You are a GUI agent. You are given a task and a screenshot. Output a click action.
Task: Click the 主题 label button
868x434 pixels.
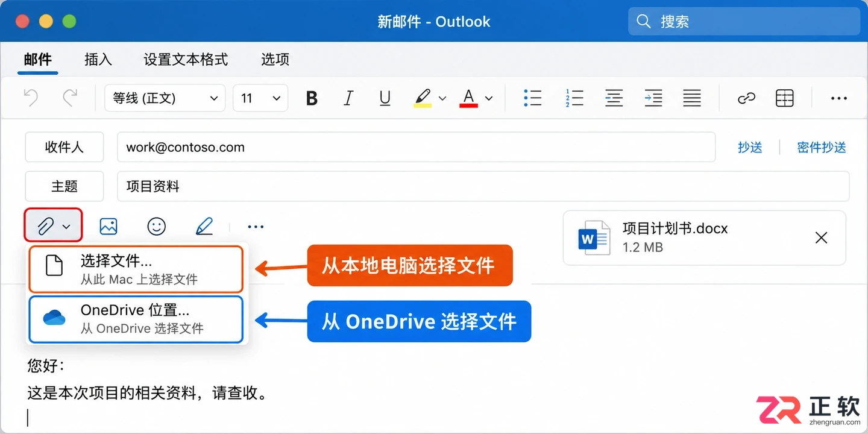click(64, 186)
